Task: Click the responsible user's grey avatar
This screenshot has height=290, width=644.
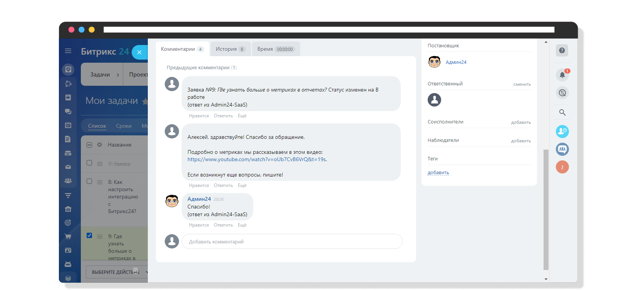Action: 435,100
